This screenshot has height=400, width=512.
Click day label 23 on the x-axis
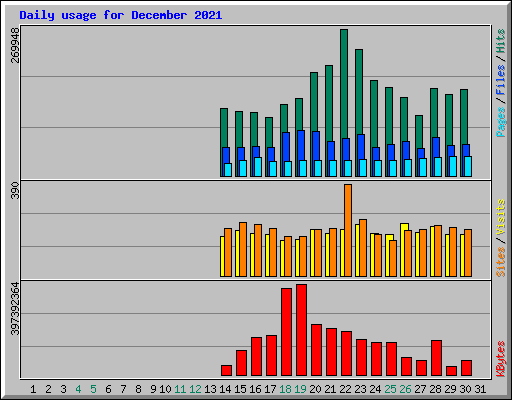tap(360, 389)
